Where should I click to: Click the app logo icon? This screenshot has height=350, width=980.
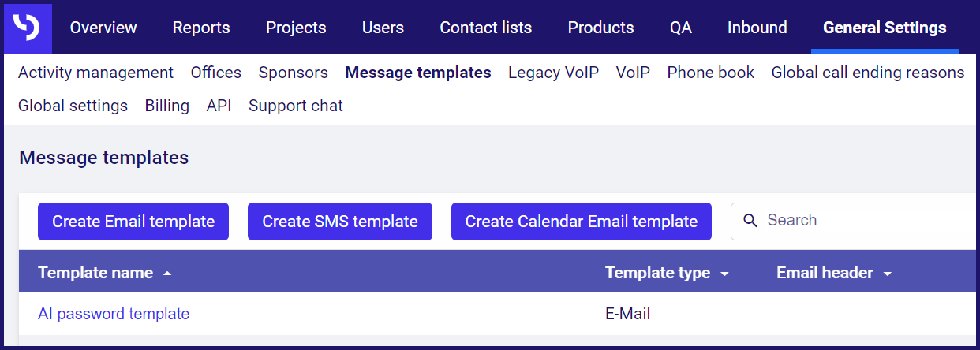click(x=28, y=28)
